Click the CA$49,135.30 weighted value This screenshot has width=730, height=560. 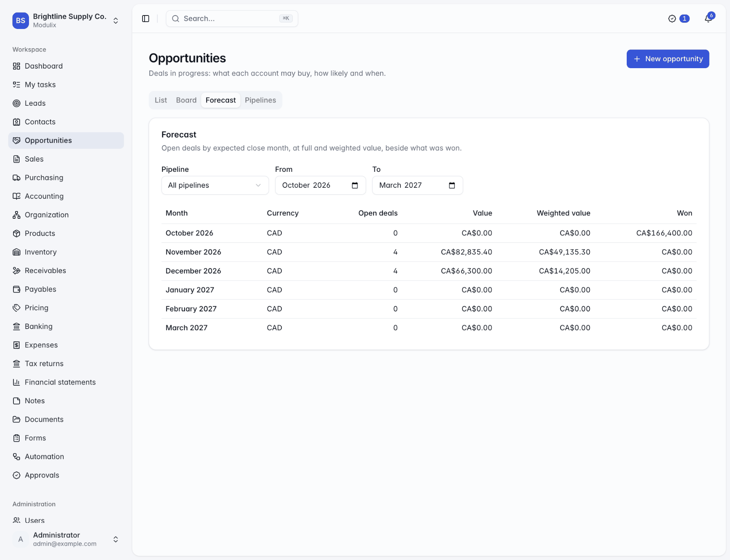(x=565, y=252)
